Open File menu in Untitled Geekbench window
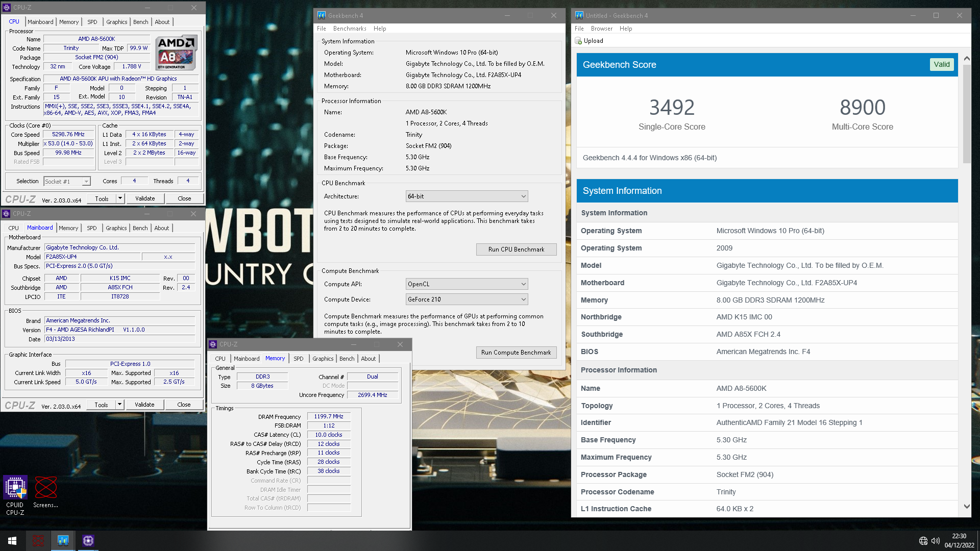The width and height of the screenshot is (980, 551). click(x=579, y=29)
